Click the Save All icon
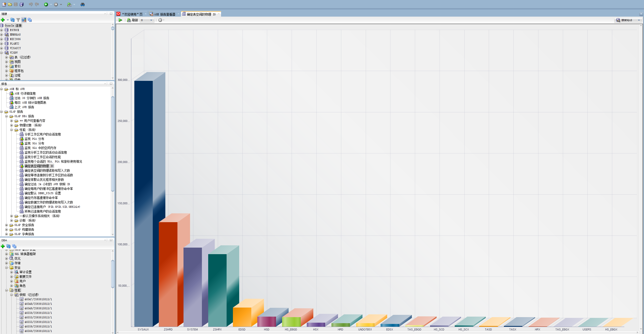 [22, 4]
